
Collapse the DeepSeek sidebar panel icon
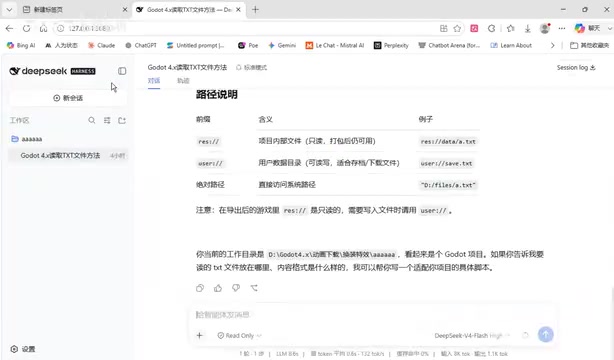122,71
